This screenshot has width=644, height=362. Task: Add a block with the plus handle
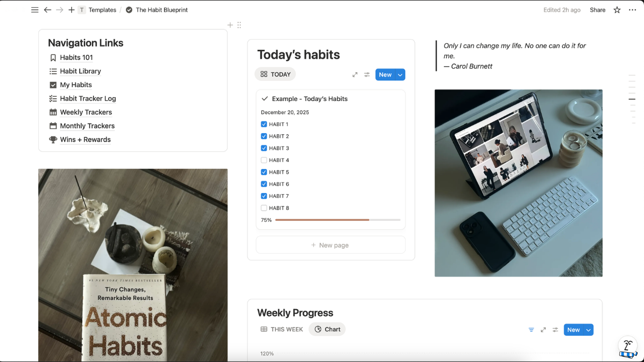[230, 25]
